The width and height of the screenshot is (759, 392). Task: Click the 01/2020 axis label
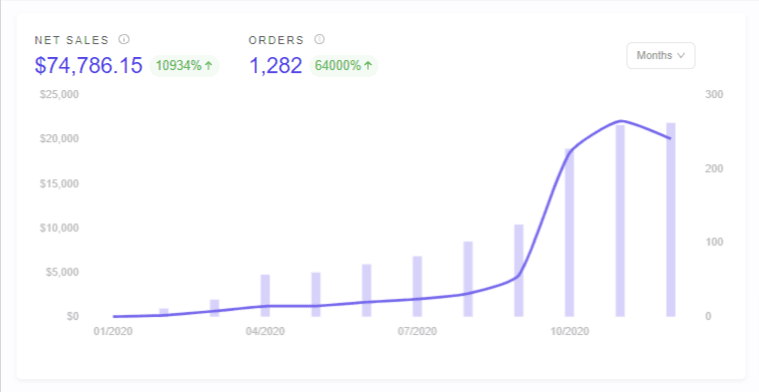pos(113,332)
